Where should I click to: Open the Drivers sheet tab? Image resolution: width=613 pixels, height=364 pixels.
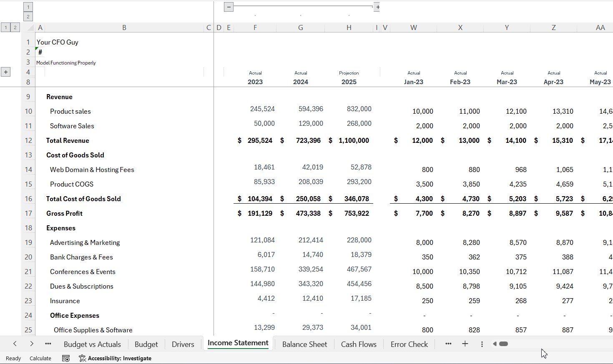click(x=183, y=344)
